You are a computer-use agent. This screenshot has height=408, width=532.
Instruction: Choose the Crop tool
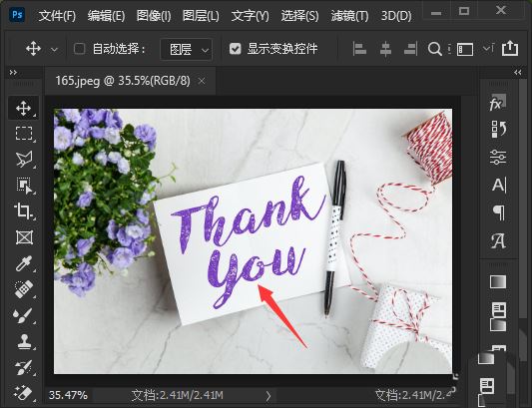point(24,210)
